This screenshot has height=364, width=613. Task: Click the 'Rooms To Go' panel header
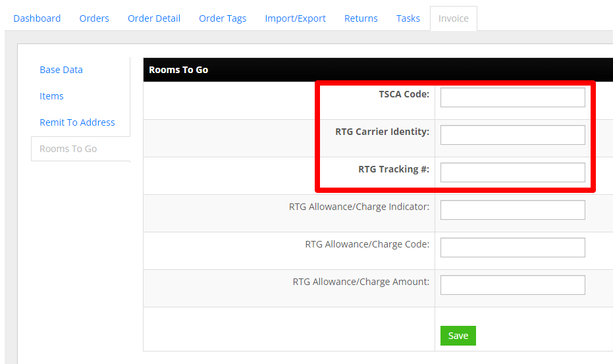[x=378, y=70]
